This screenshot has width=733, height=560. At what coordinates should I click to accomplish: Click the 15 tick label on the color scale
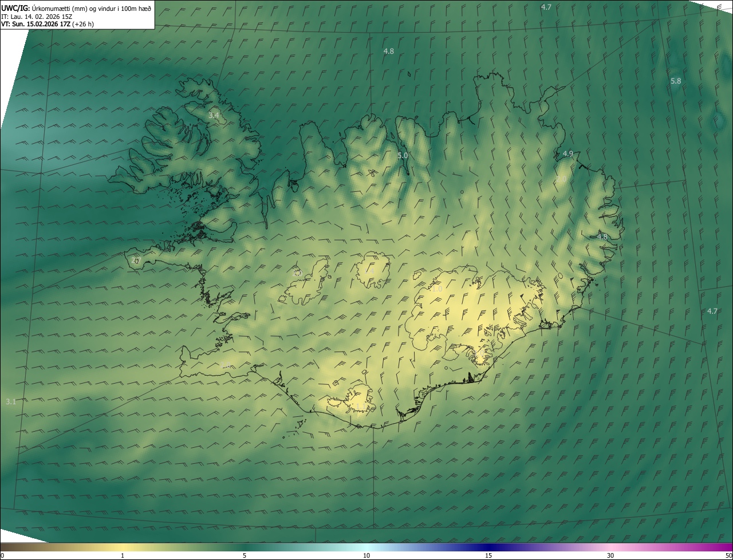[x=488, y=555]
